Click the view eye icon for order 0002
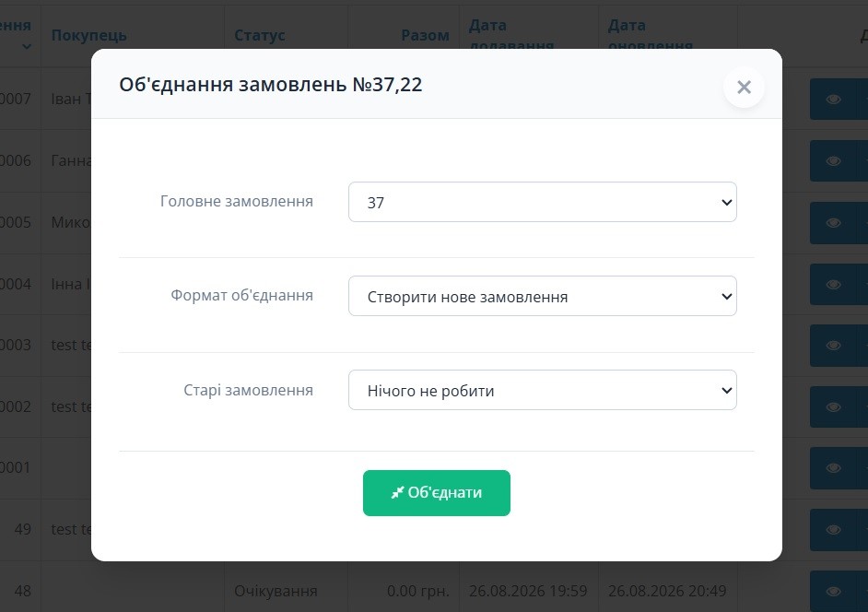Screen dimensions: 868x612 [x=834, y=407]
